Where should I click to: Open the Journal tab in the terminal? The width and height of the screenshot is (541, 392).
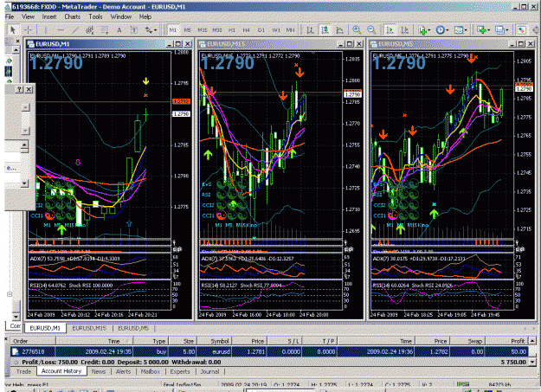point(209,371)
